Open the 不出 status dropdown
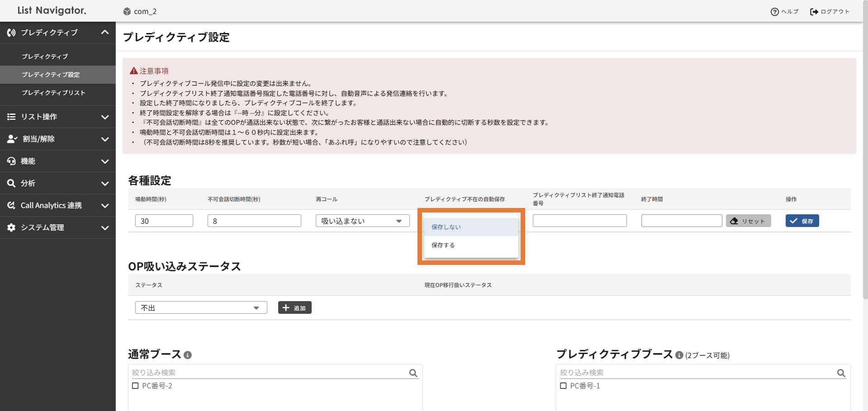Image resolution: width=868 pixels, height=411 pixels. [201, 307]
